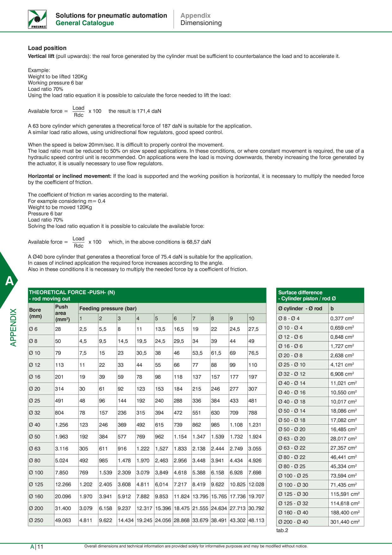
Task: Click the 'Ø 100 - Ø 30' row
Action: point(320,485)
